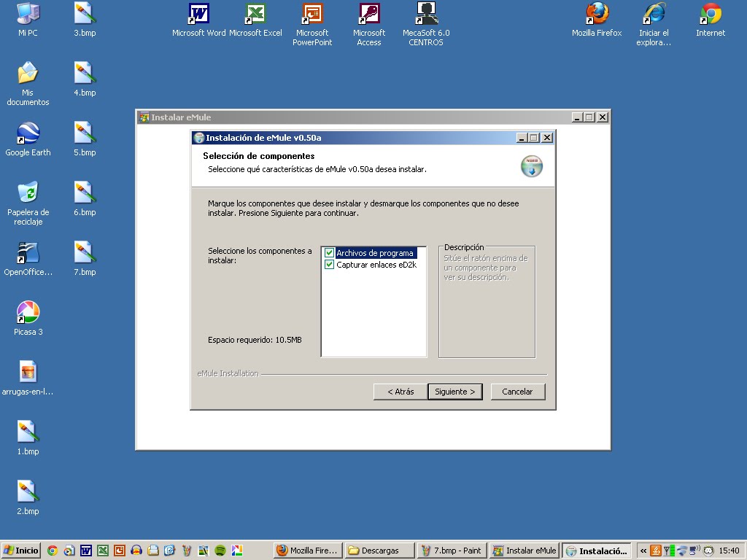
Task: Switch to 'Mozilla Fire...' taskbar button
Action: pos(308,551)
